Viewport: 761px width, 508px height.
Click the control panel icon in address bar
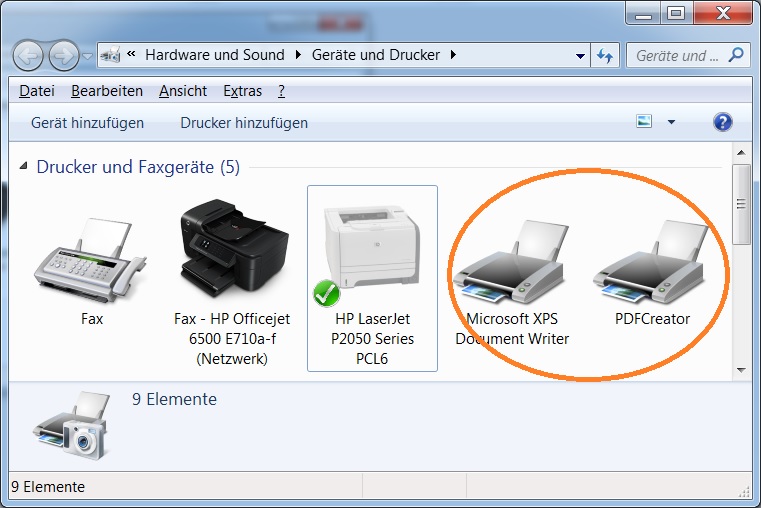coord(111,55)
